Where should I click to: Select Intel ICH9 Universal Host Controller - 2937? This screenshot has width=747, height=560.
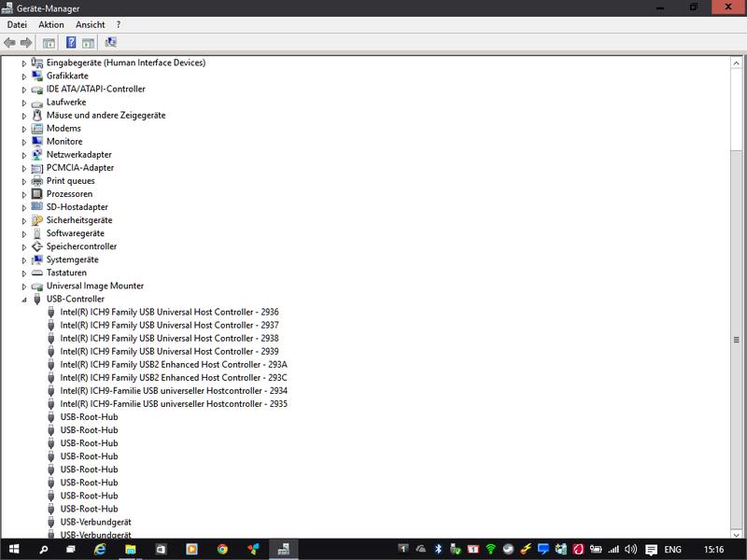[x=169, y=325]
